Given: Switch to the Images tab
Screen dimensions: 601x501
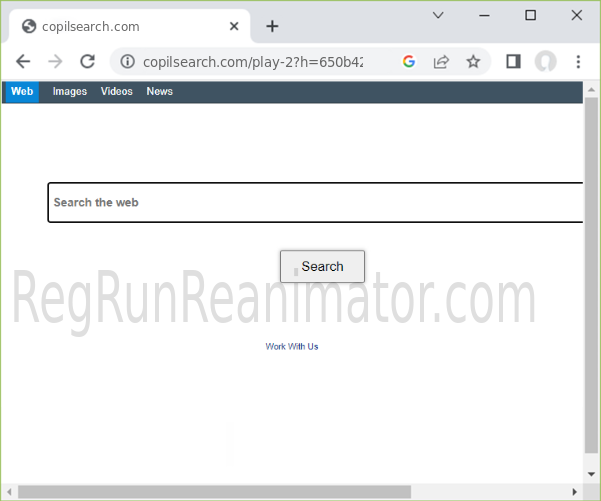Looking at the screenshot, I should (x=70, y=91).
